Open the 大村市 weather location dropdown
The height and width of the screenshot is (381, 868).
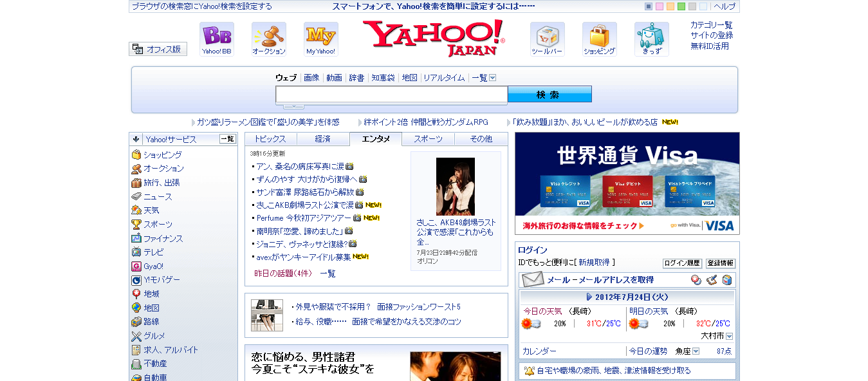click(729, 336)
